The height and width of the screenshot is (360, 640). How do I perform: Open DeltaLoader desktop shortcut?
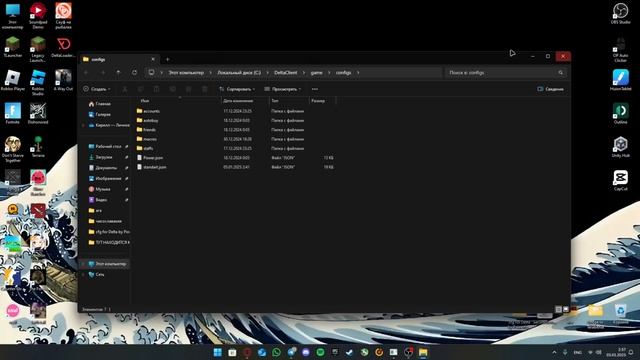(63, 47)
